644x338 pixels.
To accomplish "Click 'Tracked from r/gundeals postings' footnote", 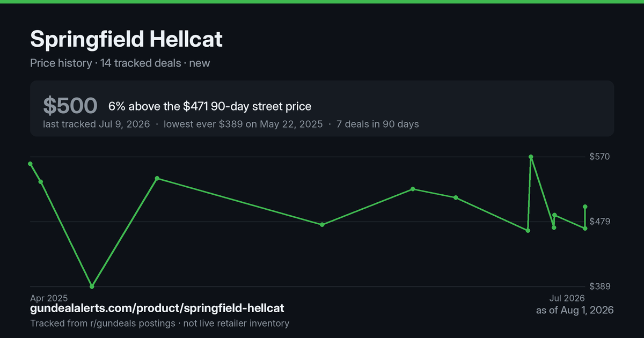I will [103, 324].
